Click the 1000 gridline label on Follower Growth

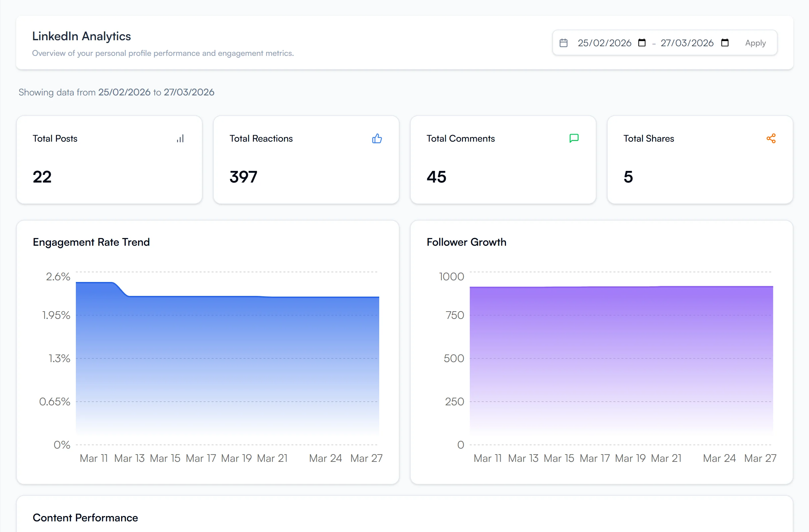(x=451, y=276)
